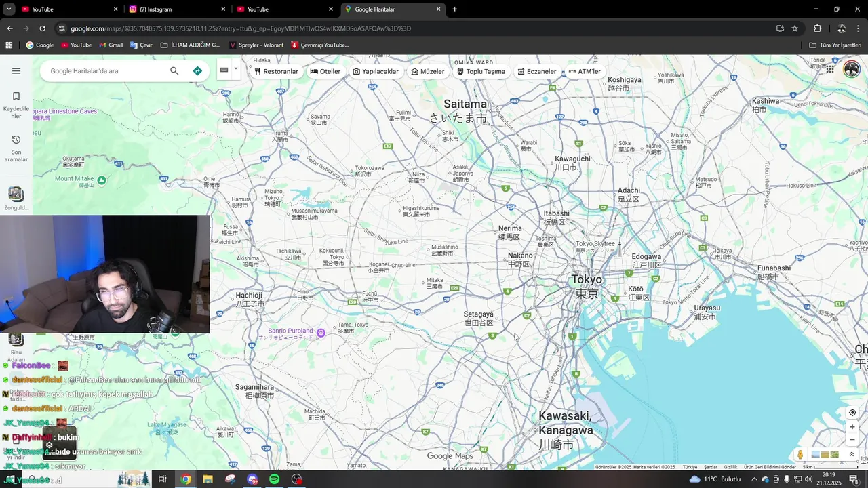
Task: Zoom out with the minus button
Action: pyautogui.click(x=852, y=440)
